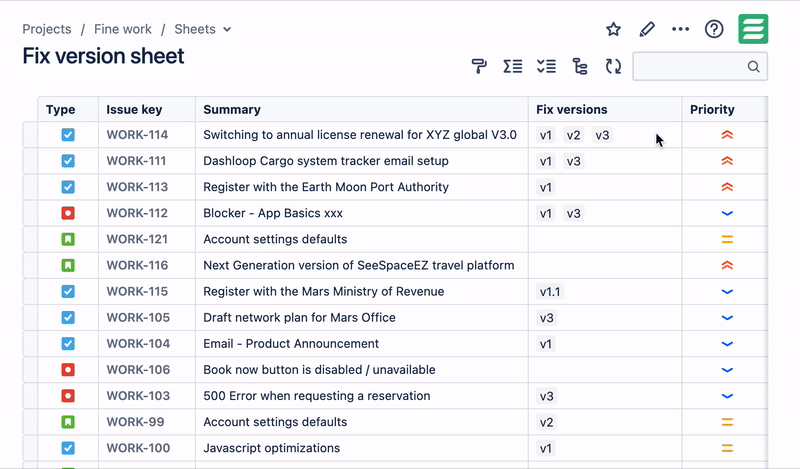This screenshot has width=800, height=469.
Task: Click the v3 tag on WORK-111
Action: point(573,161)
